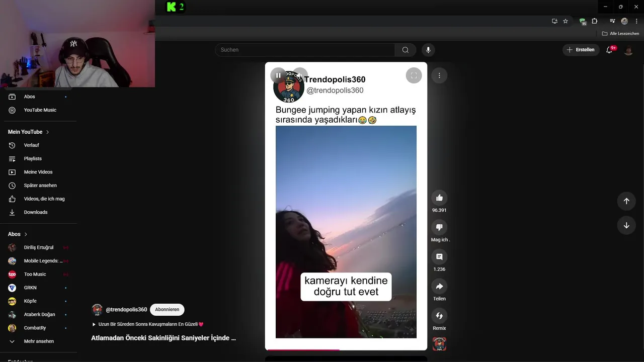This screenshot has width=644, height=362.
Task: Open Ataberk Doğan channel
Action: click(x=38, y=314)
